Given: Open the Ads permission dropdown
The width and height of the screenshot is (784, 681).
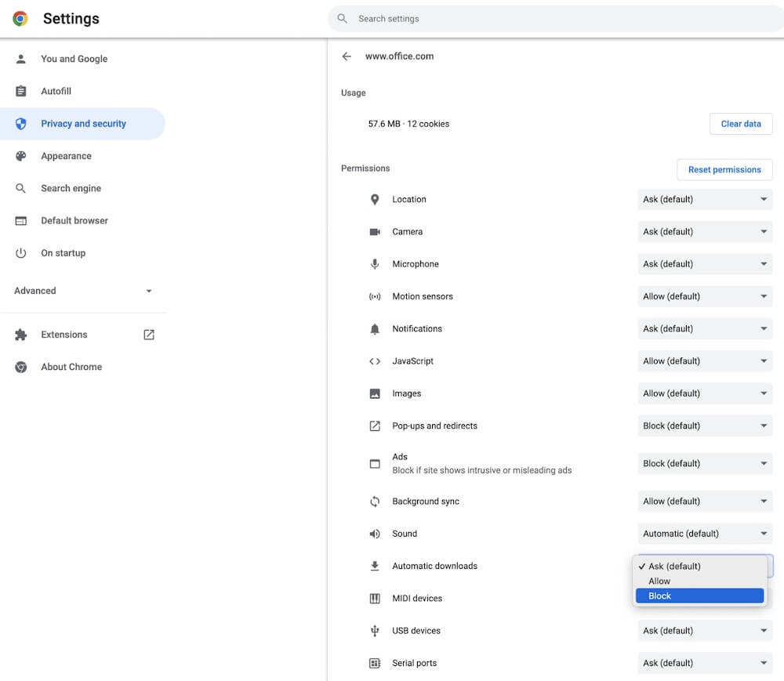Looking at the screenshot, I should tap(705, 464).
